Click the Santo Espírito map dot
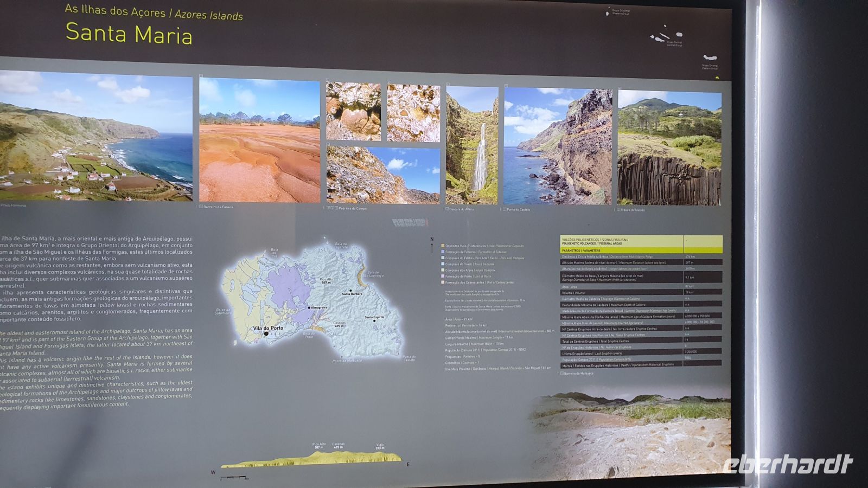 click(x=374, y=320)
